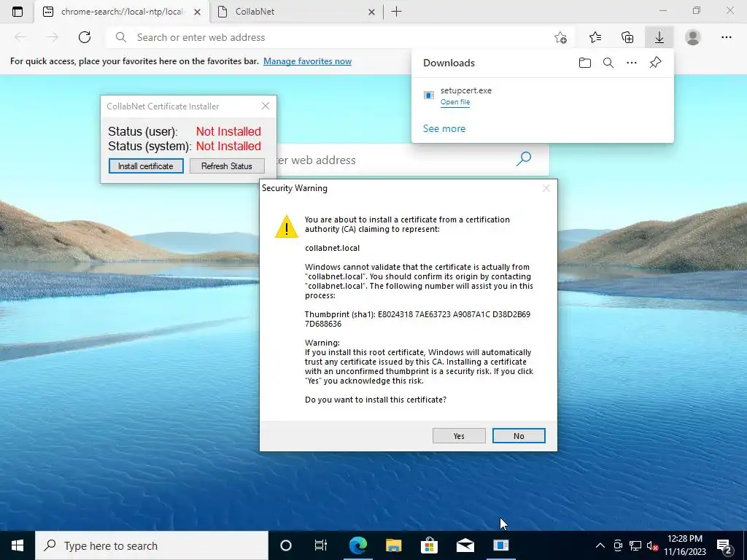
Task: Open Microsoft Store from taskbar
Action: pyautogui.click(x=429, y=545)
